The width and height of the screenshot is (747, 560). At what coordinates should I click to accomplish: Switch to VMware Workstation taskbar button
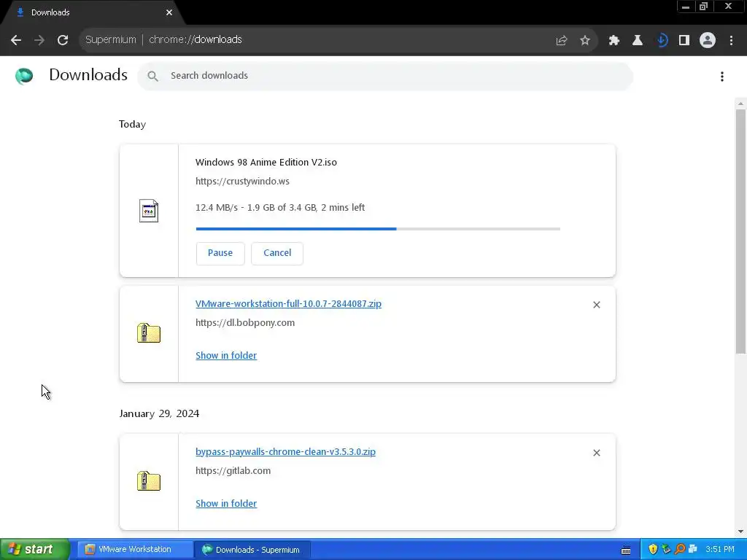click(133, 550)
